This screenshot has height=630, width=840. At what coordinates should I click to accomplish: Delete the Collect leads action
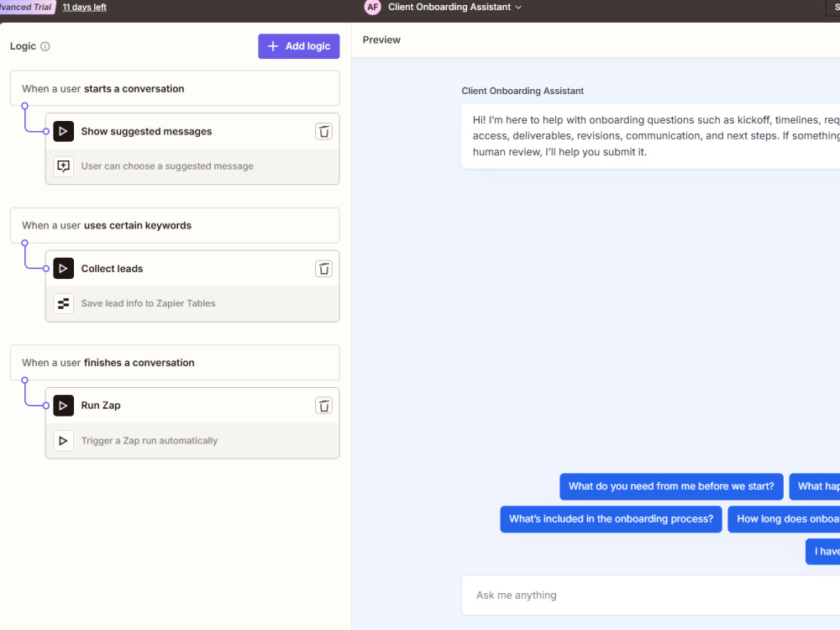coord(323,269)
